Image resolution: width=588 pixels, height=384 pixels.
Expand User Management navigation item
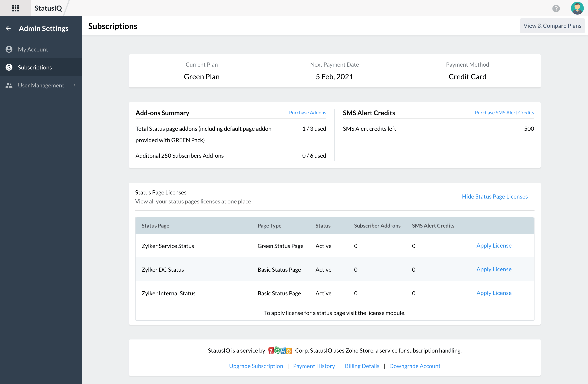[74, 85]
